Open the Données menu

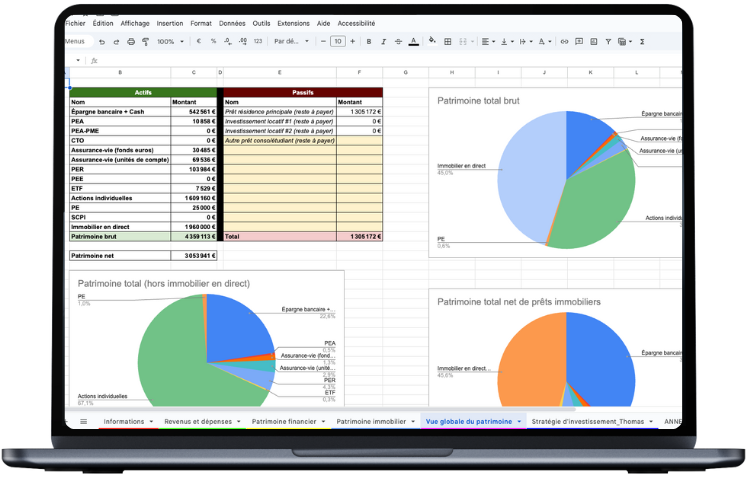(x=232, y=23)
